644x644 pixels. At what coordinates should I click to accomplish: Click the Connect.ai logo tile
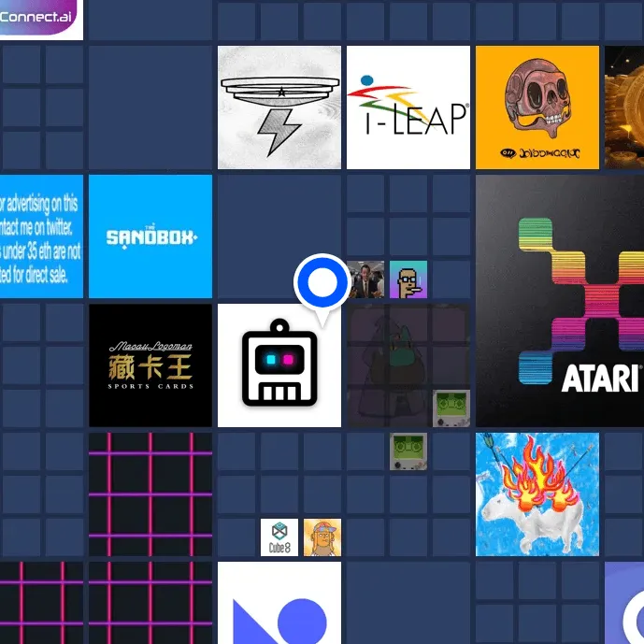tap(41, 21)
